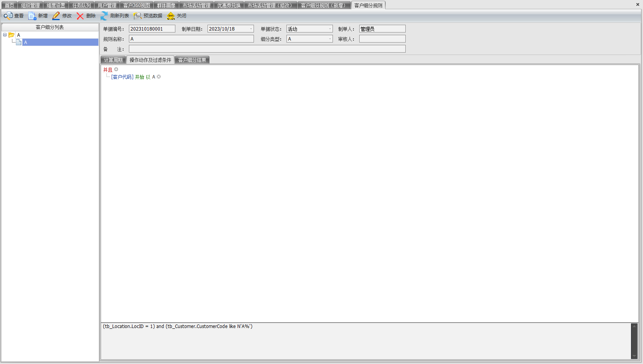The width and height of the screenshot is (643, 364).
Task: Click the 刷新列表 refresh icon
Action: (x=104, y=16)
